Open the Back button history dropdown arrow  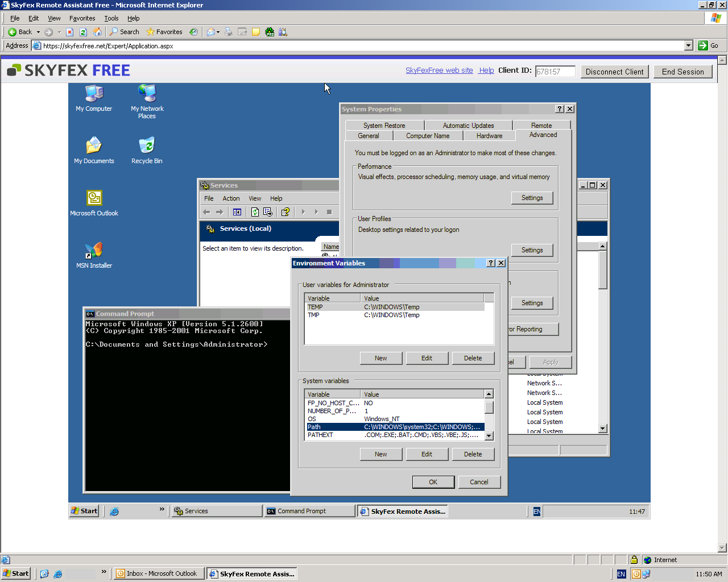pos(38,32)
